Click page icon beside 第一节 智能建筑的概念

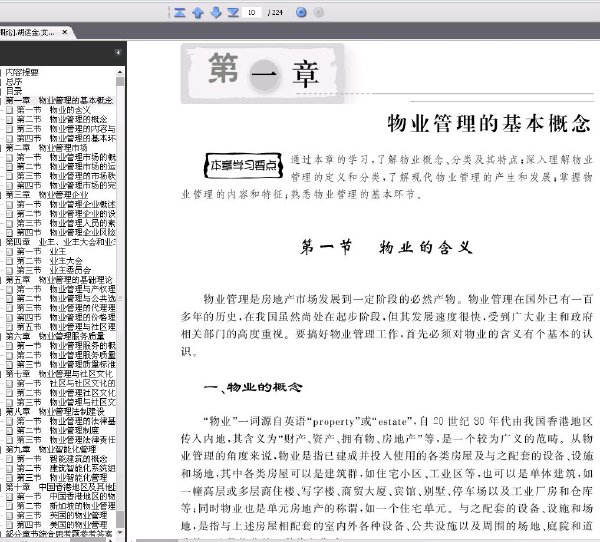click(x=10, y=459)
